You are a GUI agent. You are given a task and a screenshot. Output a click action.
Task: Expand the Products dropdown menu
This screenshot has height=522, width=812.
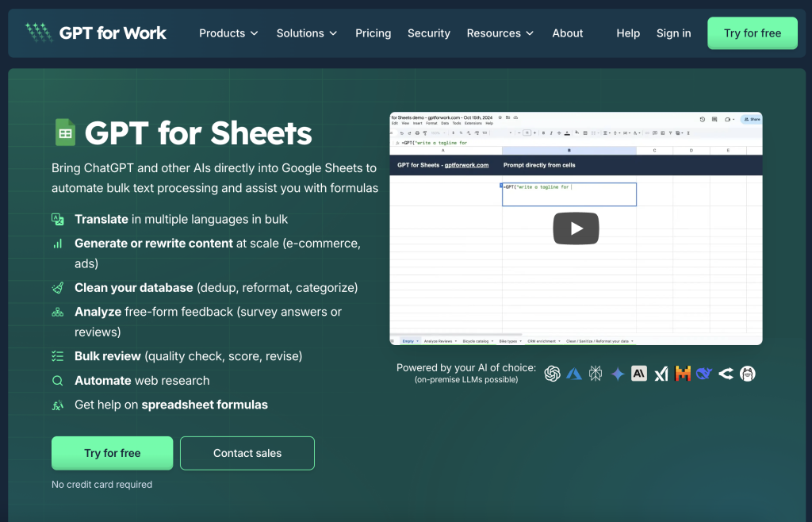click(228, 33)
